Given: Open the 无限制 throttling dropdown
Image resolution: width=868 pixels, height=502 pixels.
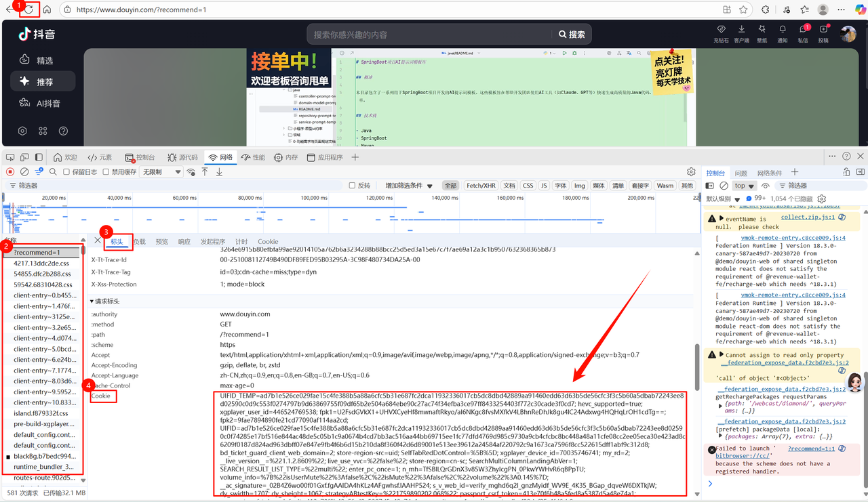Looking at the screenshot, I should point(162,172).
